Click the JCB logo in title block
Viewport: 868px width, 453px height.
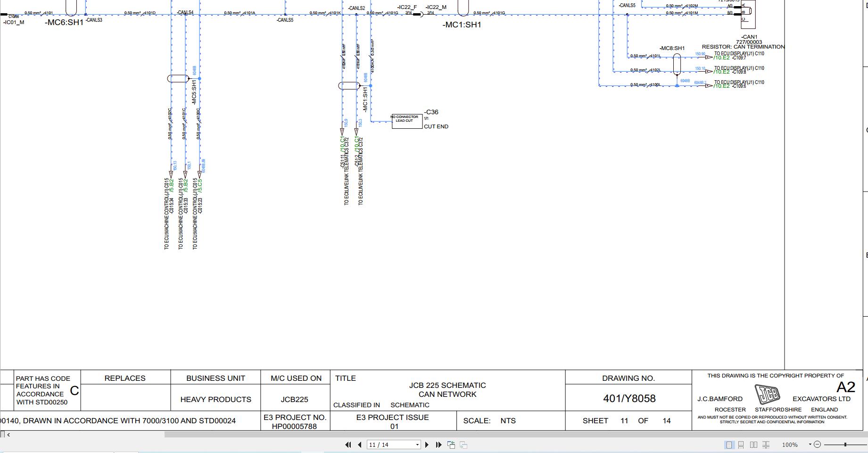(767, 394)
